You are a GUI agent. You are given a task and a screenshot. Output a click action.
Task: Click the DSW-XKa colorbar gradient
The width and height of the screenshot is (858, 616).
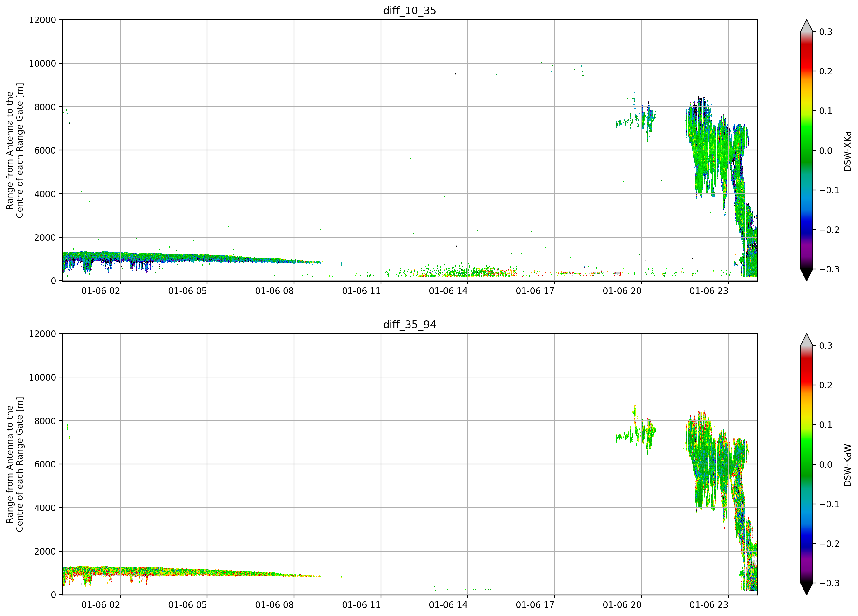tap(807, 150)
